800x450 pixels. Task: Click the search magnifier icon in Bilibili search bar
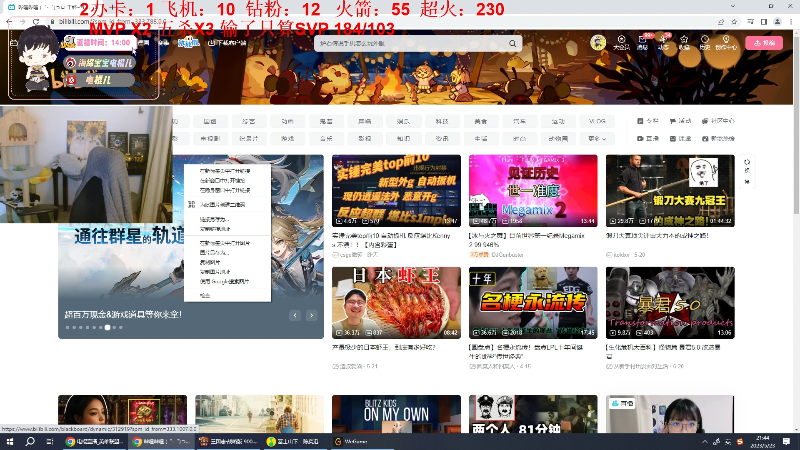point(512,43)
